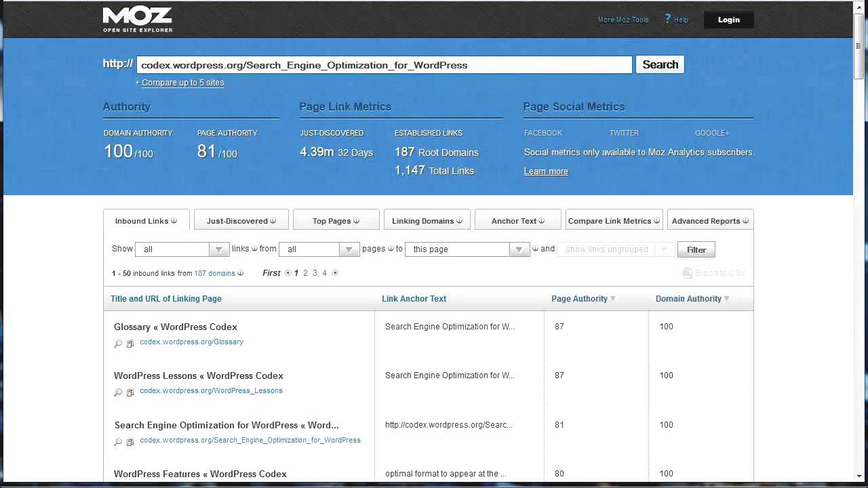The width and height of the screenshot is (868, 488).
Task: Click info icon on Anchor Text tab
Action: [x=541, y=220]
